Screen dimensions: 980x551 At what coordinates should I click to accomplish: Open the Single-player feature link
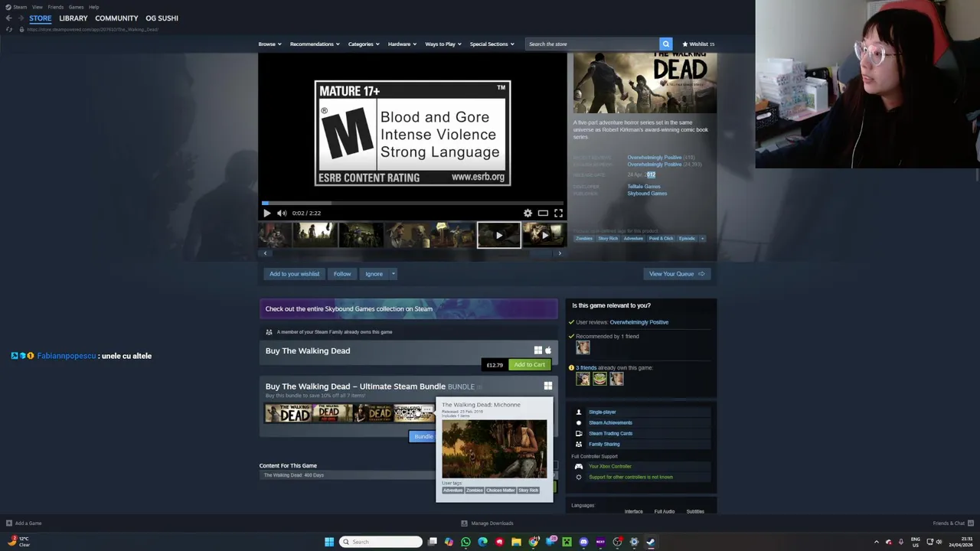(x=603, y=412)
